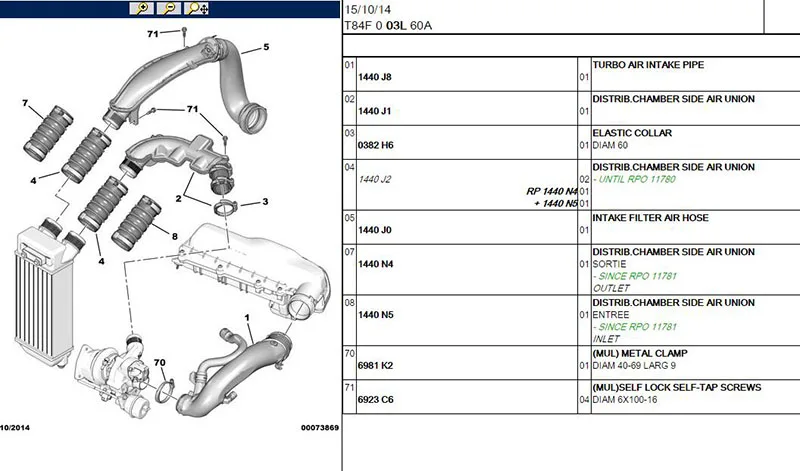Select the DIAM 6X100-16 specification
Screen dimensions: 800x471
tap(625, 400)
